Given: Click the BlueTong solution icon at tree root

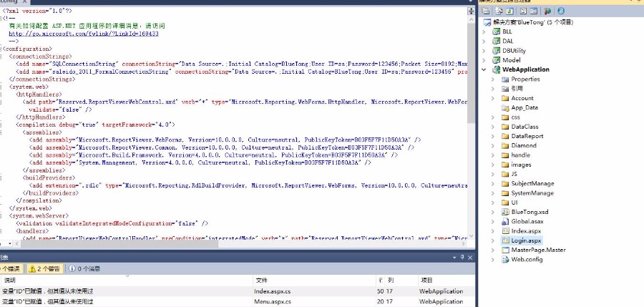Looking at the screenshot, I should 486,22.
